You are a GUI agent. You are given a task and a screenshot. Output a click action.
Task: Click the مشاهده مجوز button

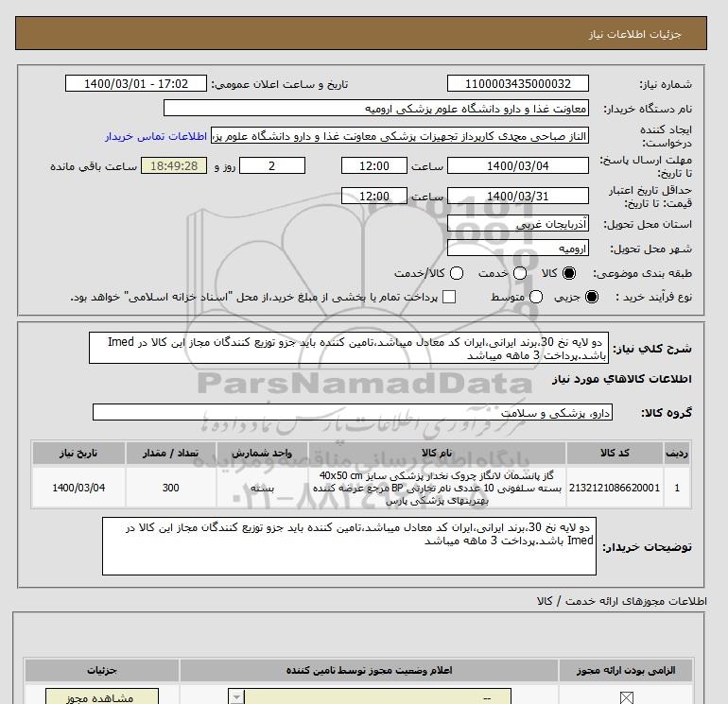tap(102, 697)
